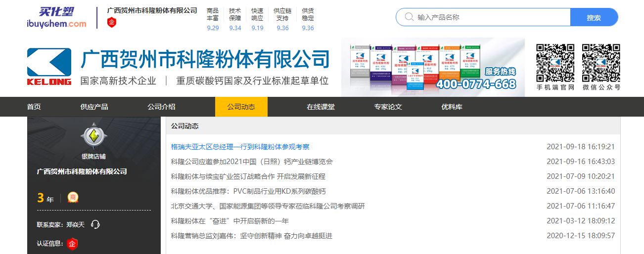This screenshot has width=644, height=254.
Task: Click red enterprise badge under company name in header
Action: [112, 22]
